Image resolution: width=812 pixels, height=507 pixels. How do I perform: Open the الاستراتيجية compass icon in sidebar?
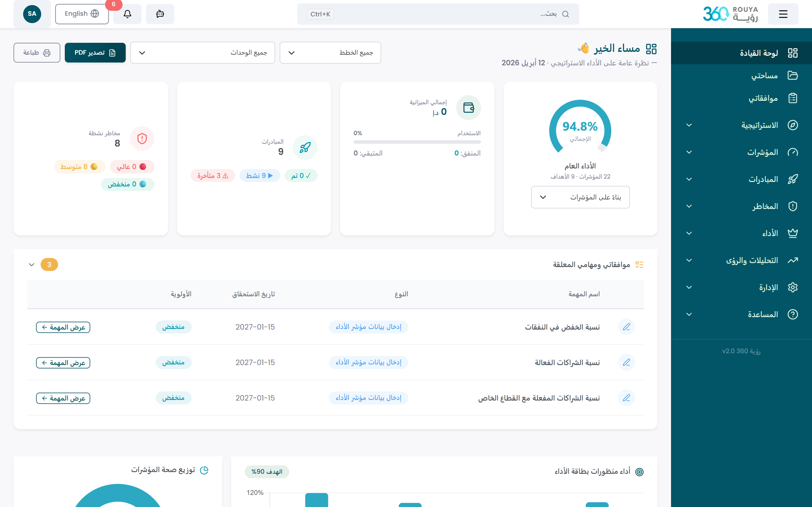[x=793, y=125]
